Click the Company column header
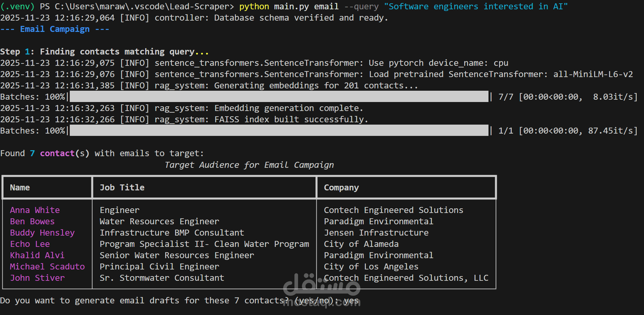Image resolution: width=644 pixels, height=315 pixels. 341,187
